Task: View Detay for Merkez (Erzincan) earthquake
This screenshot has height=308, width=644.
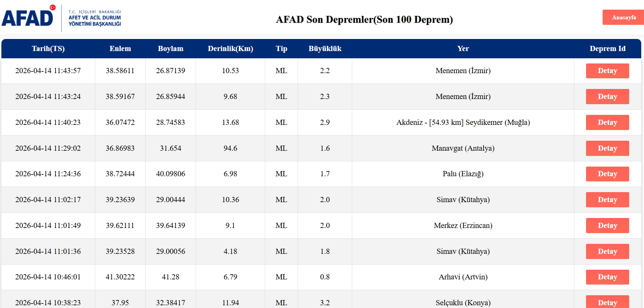Action: tap(607, 226)
